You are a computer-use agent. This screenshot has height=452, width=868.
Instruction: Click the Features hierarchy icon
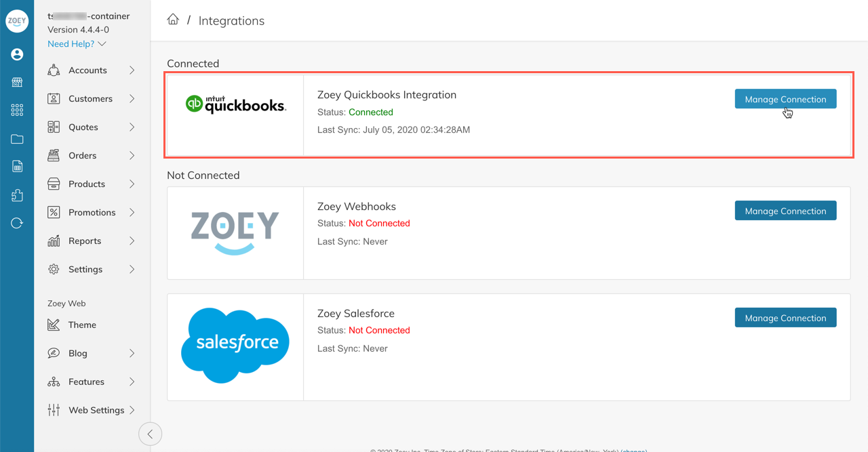54,382
